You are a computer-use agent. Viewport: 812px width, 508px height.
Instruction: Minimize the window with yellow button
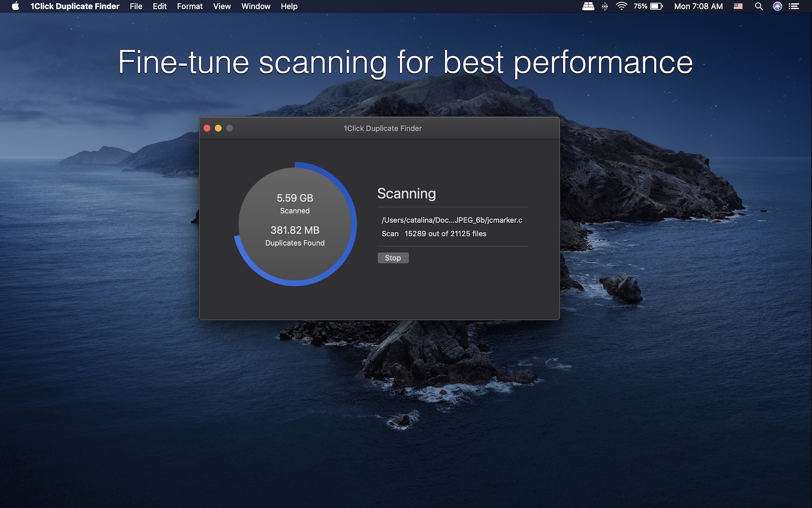pos(218,128)
